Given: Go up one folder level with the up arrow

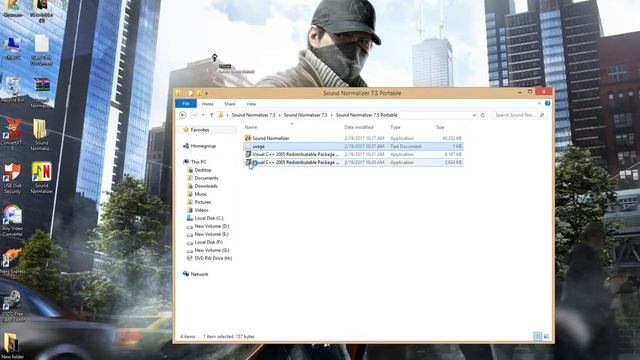Looking at the screenshot, I should tap(211, 115).
